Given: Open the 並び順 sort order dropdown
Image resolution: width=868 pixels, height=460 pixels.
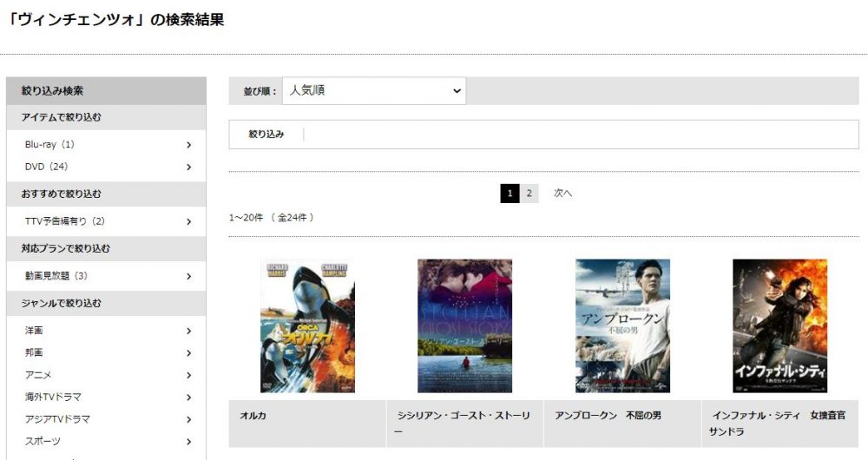Looking at the screenshot, I should tap(374, 91).
